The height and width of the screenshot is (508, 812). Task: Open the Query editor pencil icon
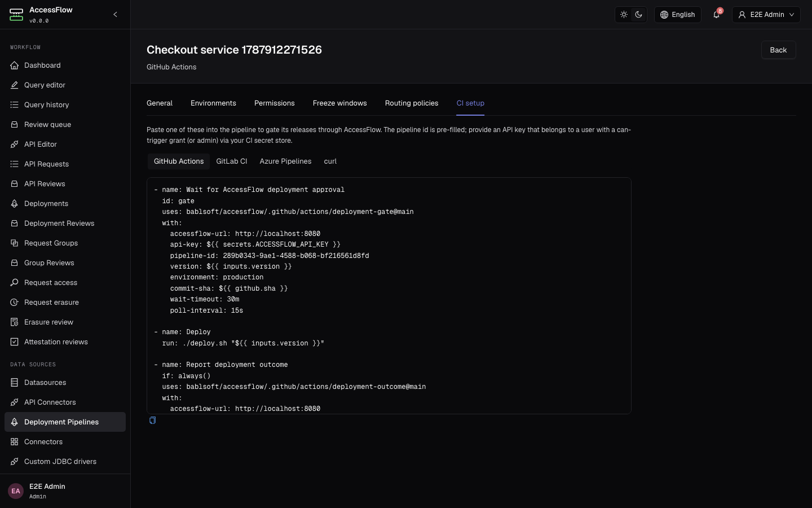click(x=15, y=85)
